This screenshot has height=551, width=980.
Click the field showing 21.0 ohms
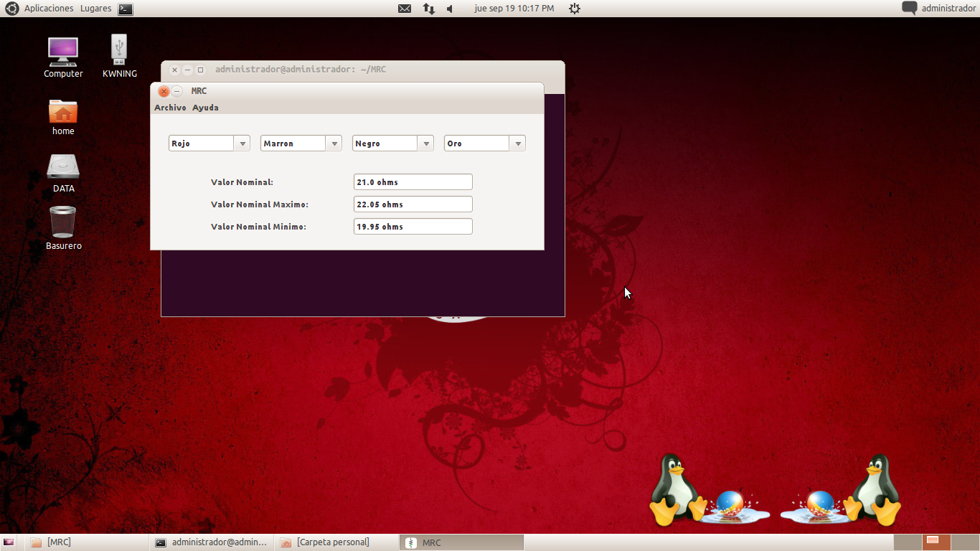pos(413,182)
